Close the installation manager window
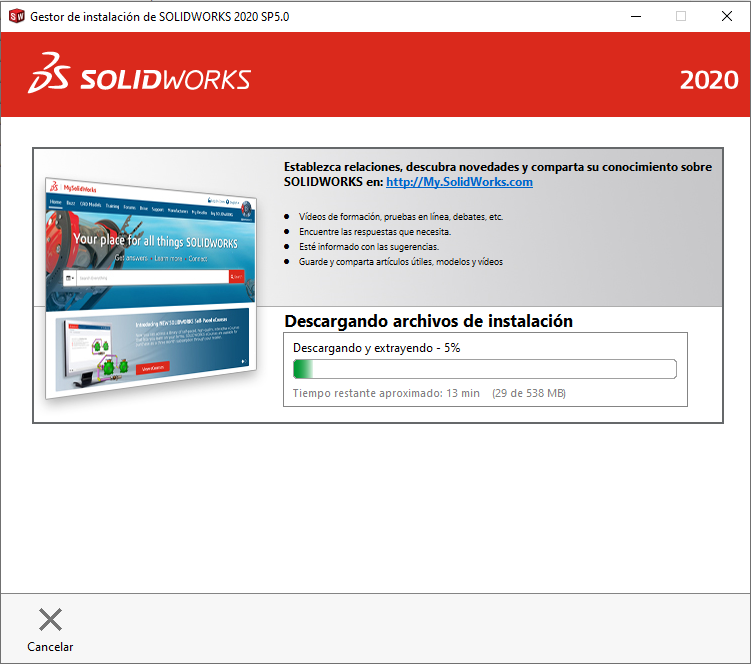Viewport: 751px width, 664px height. tap(727, 16)
